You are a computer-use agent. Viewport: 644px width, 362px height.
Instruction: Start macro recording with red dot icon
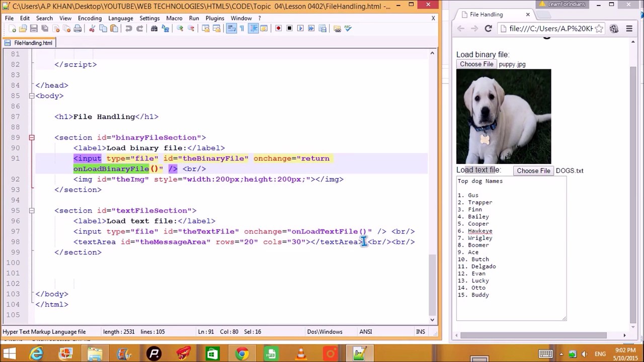(278, 29)
